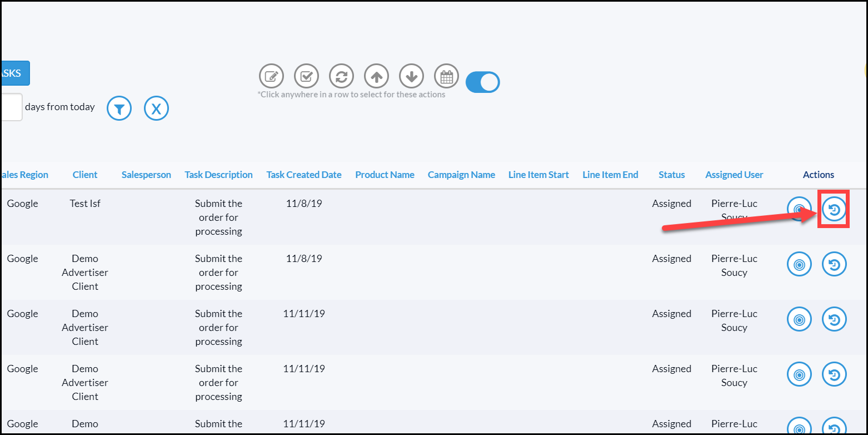Viewport: 868px width, 435px height.
Task: Select the Test Isf client cell
Action: 85,204
